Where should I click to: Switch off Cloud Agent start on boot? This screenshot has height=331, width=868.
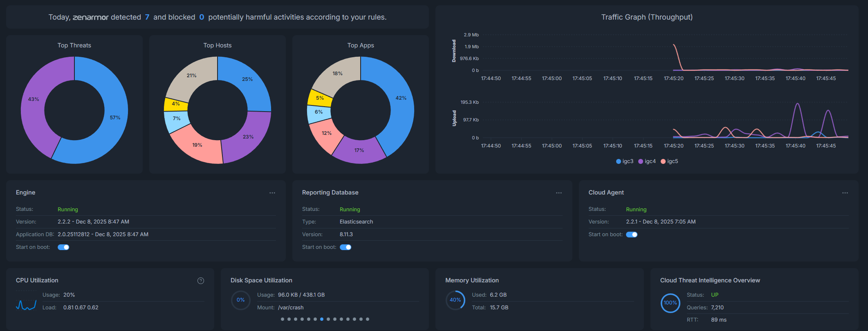[x=632, y=235]
